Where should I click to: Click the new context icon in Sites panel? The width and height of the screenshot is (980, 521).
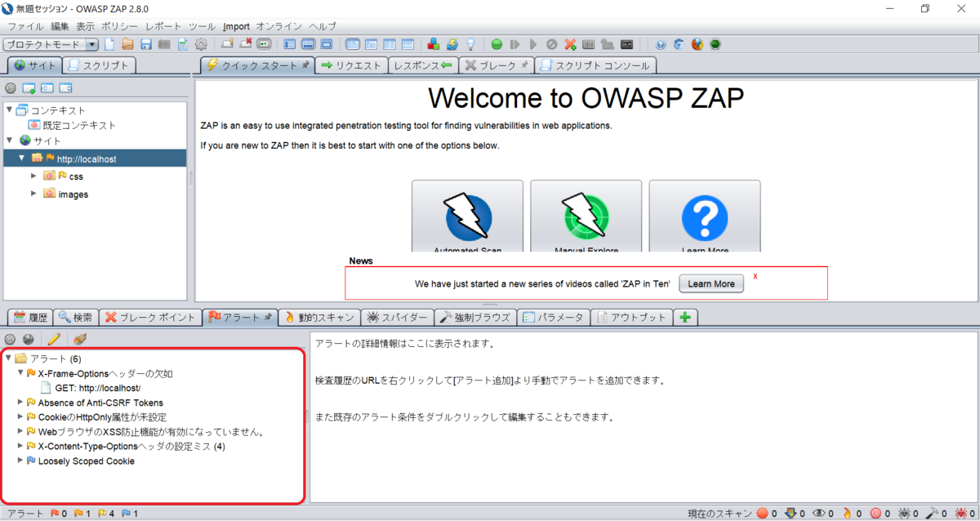click(29, 87)
